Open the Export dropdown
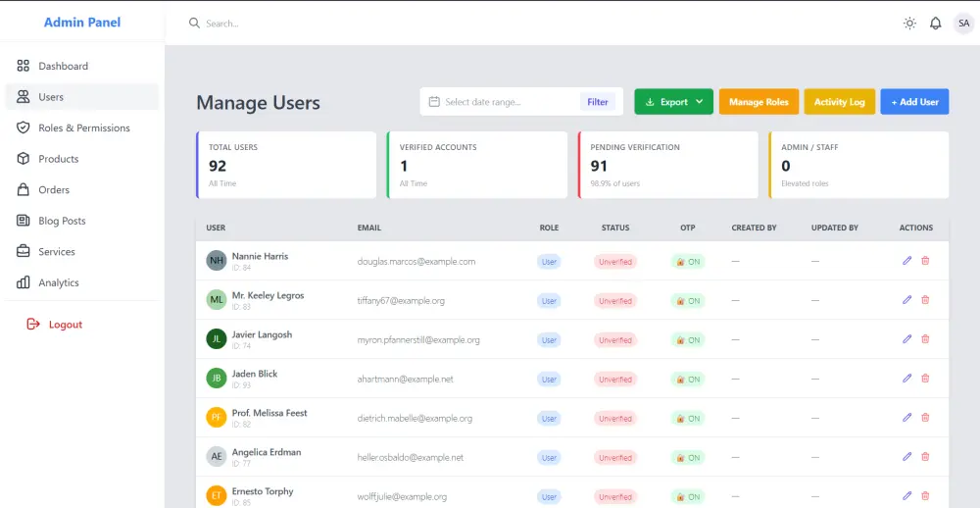This screenshot has height=508, width=980. coord(674,102)
